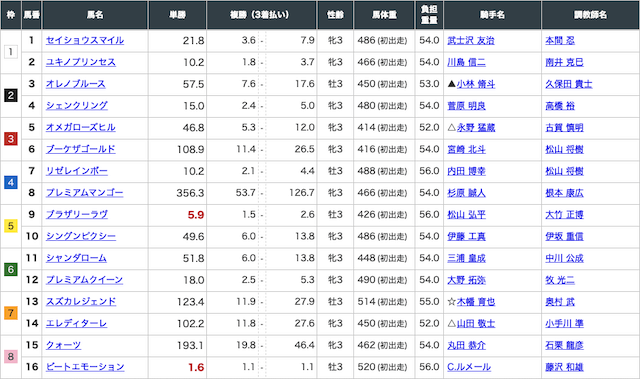Open the オメガローズヒル horse link

pos(80,127)
